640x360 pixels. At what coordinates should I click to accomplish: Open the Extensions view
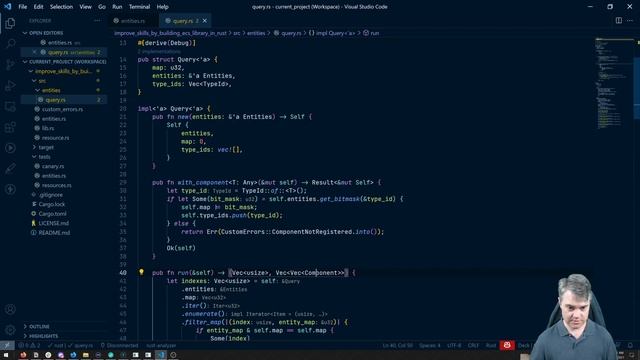pyautogui.click(x=10, y=127)
